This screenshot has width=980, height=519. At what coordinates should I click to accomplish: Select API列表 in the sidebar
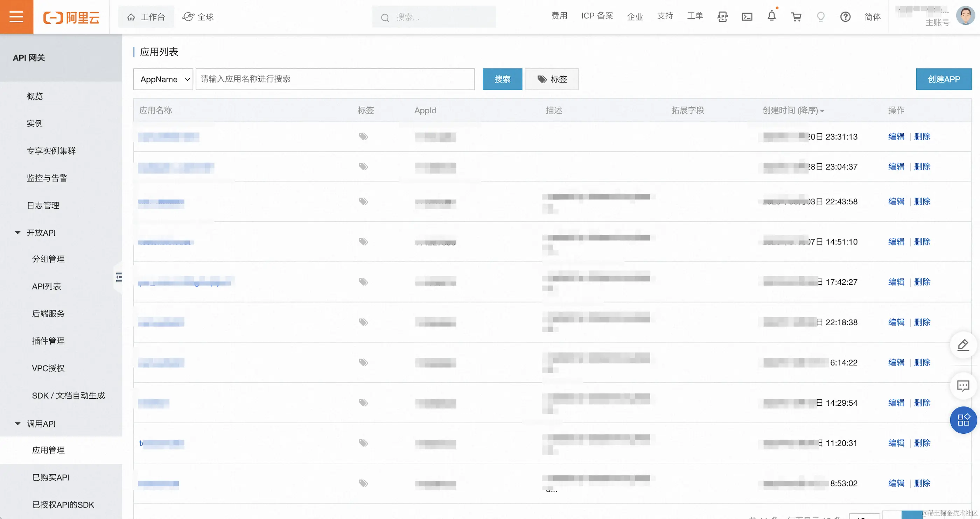click(x=47, y=286)
